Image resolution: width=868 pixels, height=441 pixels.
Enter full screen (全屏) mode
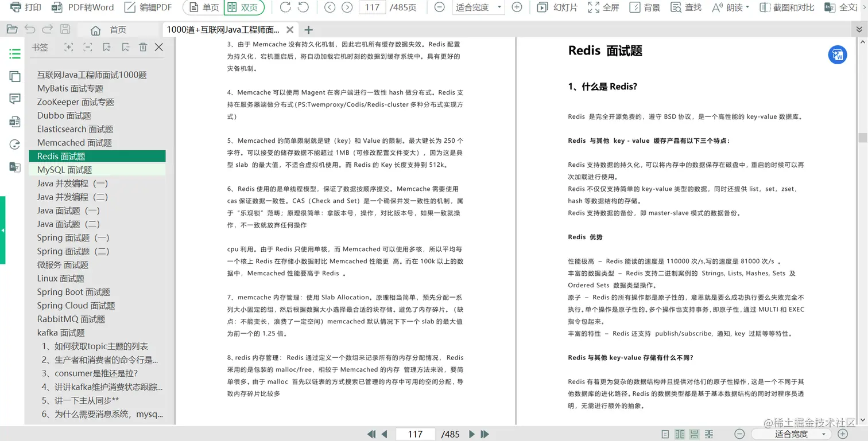[x=604, y=7]
